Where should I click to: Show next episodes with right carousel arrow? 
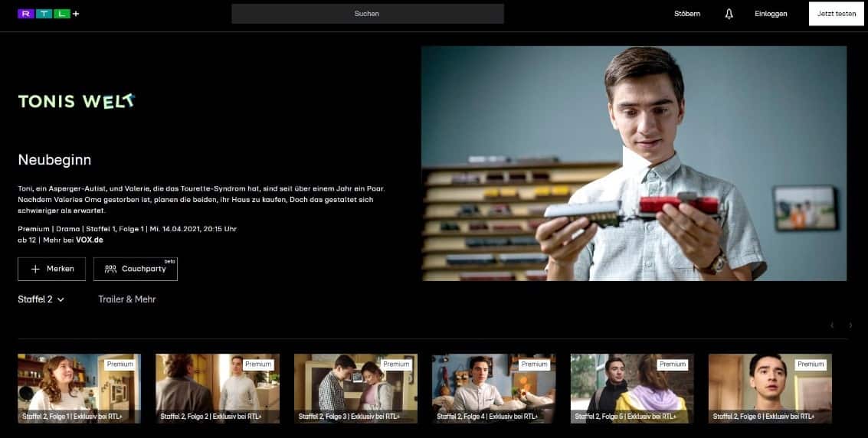[x=851, y=325]
